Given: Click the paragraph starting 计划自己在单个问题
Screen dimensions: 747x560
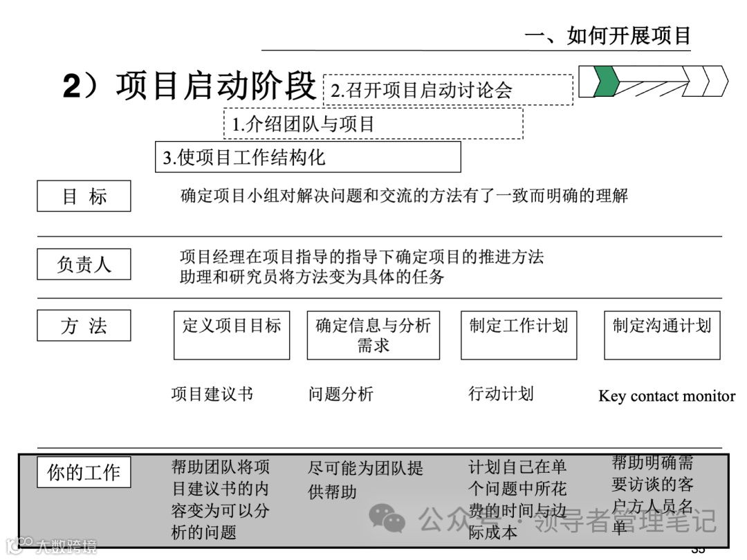Looking at the screenshot, I should (x=517, y=500).
